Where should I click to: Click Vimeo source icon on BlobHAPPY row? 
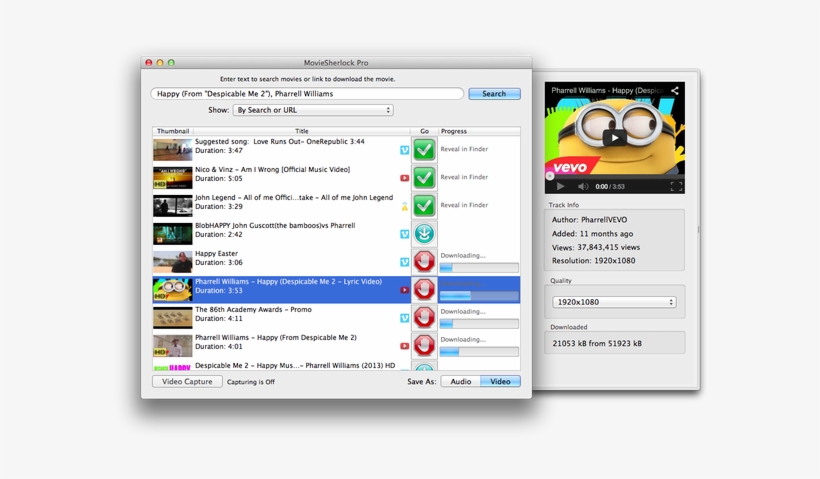(404, 234)
